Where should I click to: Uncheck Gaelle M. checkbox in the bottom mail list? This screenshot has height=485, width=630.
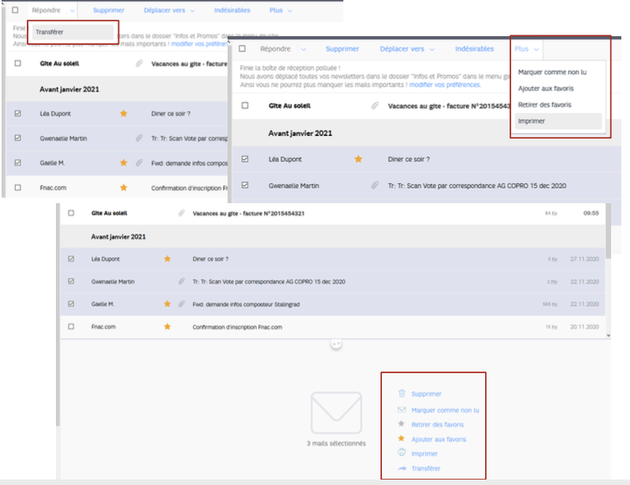point(71,304)
